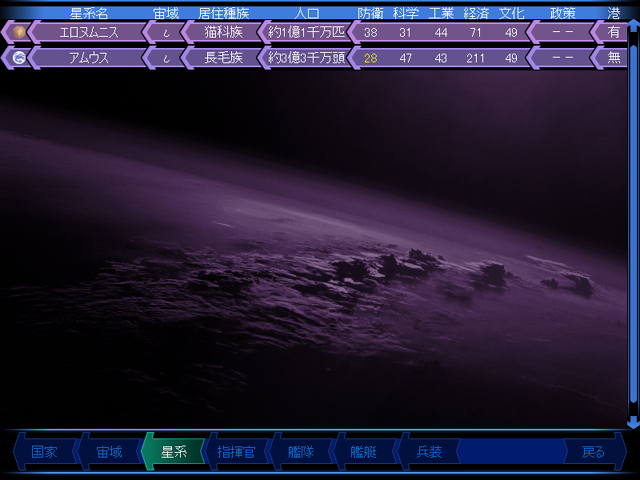
Task: Click 長毛族 species cell
Action: 224,58
